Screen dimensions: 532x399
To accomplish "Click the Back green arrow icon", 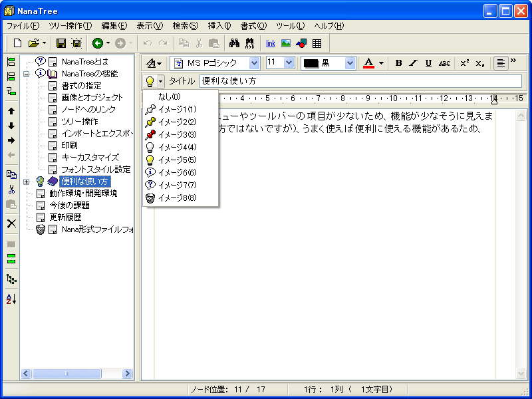I will (x=98, y=43).
